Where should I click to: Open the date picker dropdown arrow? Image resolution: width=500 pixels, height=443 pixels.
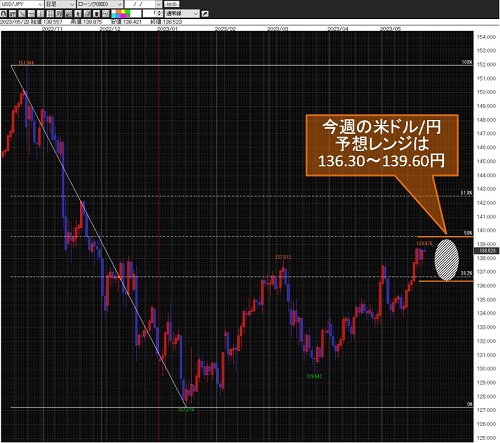(159, 4)
